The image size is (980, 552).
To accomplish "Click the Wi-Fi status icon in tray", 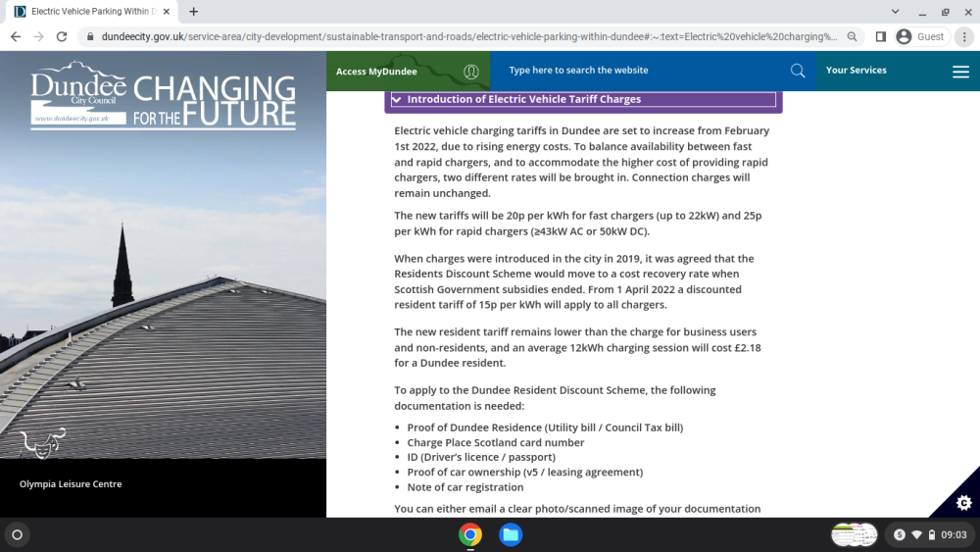I will click(x=917, y=534).
